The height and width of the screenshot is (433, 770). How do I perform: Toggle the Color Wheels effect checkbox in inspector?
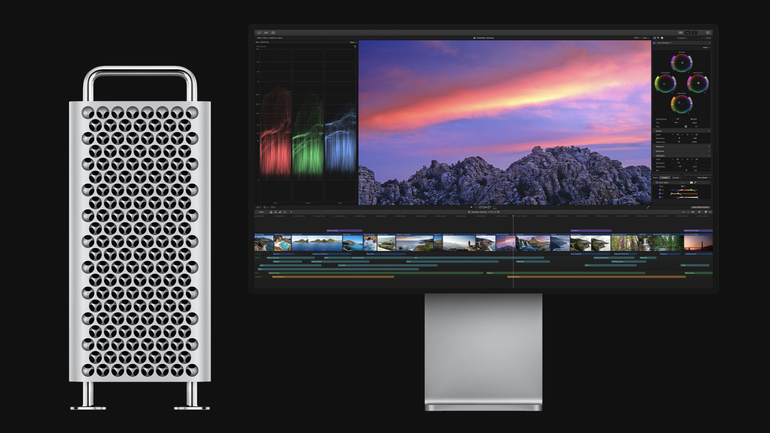(656, 44)
